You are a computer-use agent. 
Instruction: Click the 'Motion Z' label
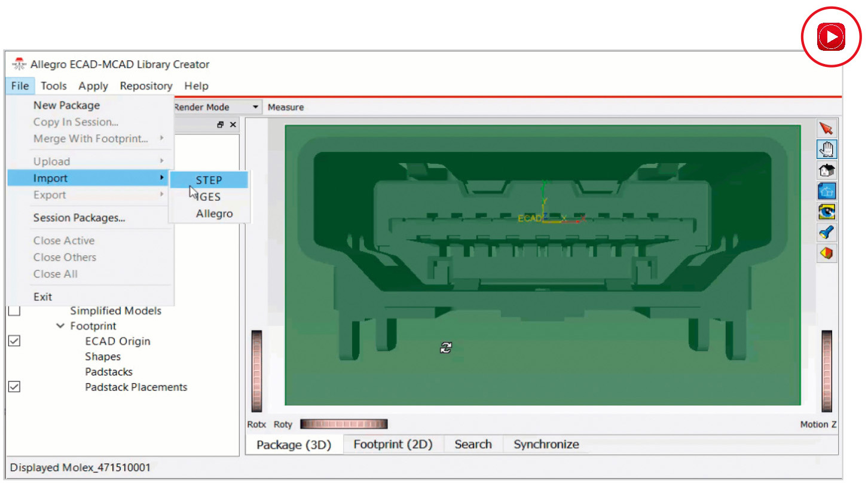tap(818, 424)
